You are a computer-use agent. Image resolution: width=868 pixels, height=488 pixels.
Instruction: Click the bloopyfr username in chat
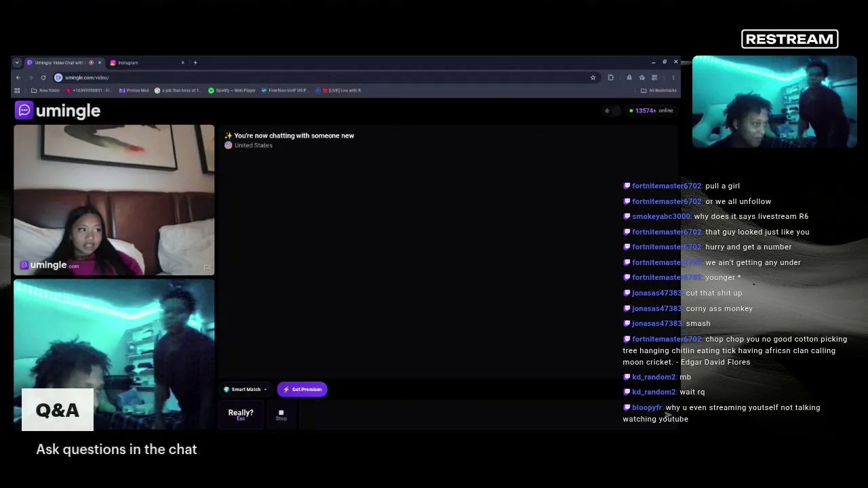[647, 407]
